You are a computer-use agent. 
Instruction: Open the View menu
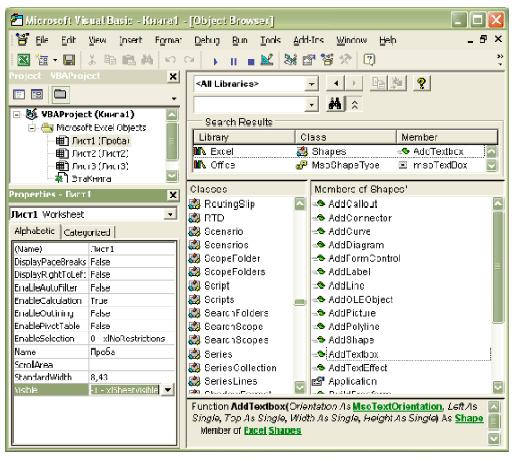97,40
